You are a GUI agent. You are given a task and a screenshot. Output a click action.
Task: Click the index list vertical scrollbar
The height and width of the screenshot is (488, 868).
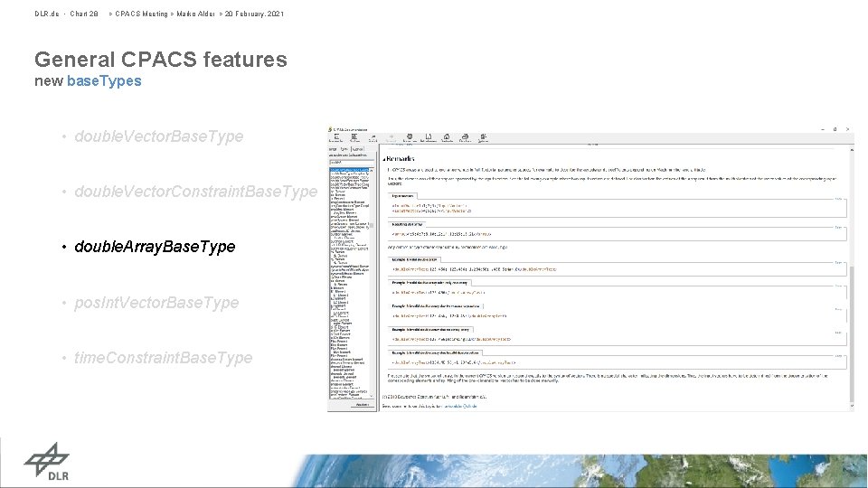[x=372, y=282]
